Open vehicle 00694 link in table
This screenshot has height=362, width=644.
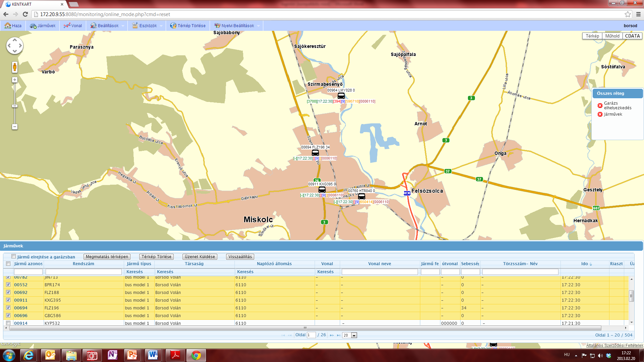[21, 308]
